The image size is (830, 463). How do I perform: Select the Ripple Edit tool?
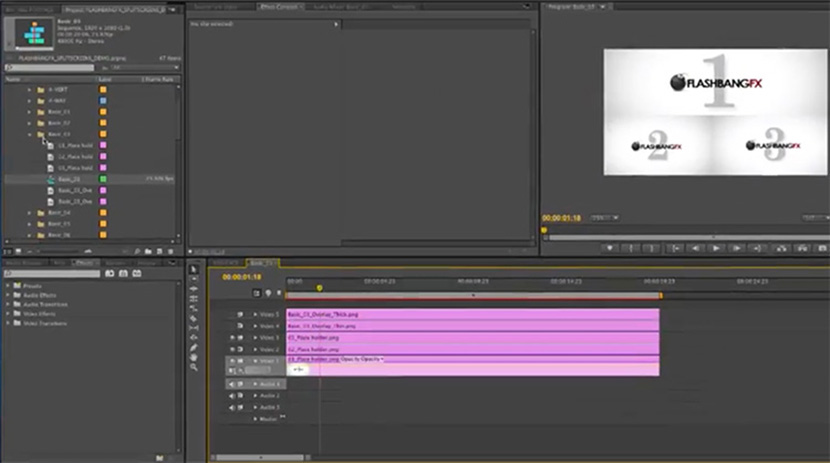click(194, 289)
